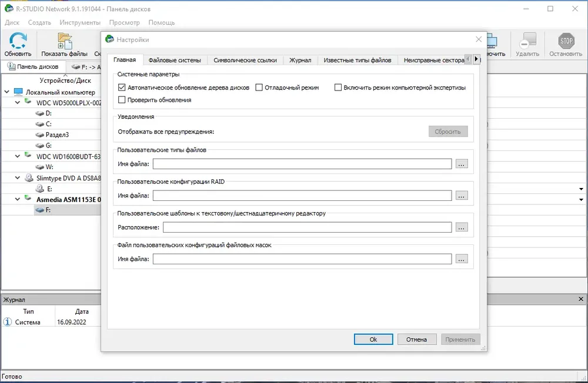
Task: Click the Применить button
Action: point(460,339)
